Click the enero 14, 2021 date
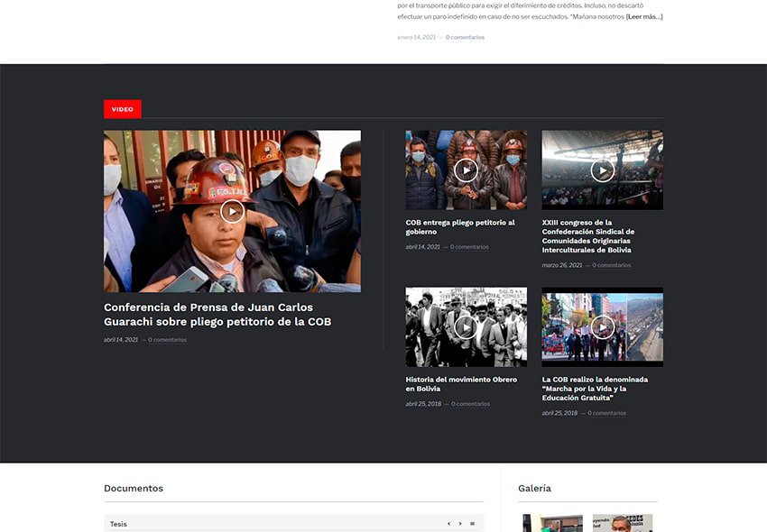The width and height of the screenshot is (767, 532). (x=416, y=37)
